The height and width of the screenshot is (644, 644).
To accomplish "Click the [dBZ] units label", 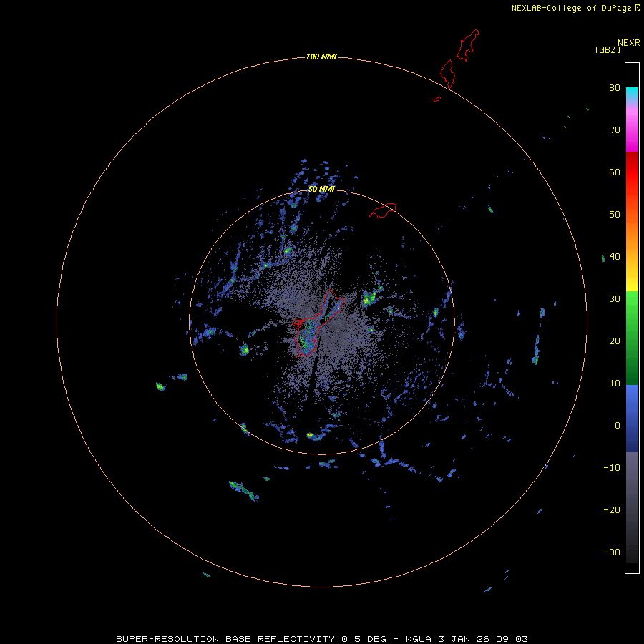I will point(608,50).
